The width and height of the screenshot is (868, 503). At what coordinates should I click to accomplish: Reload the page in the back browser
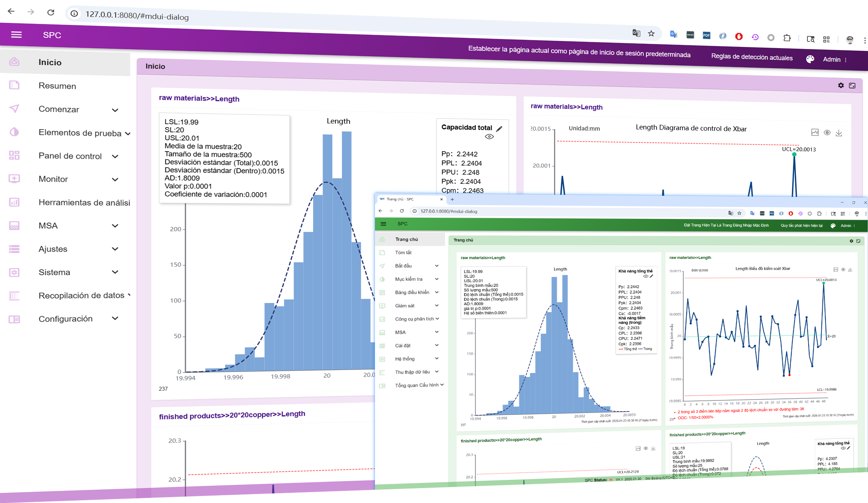click(x=51, y=12)
